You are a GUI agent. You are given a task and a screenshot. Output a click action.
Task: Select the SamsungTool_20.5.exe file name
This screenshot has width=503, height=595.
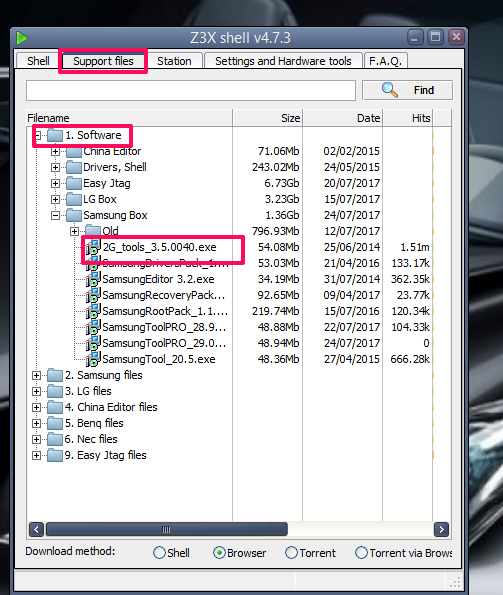159,359
